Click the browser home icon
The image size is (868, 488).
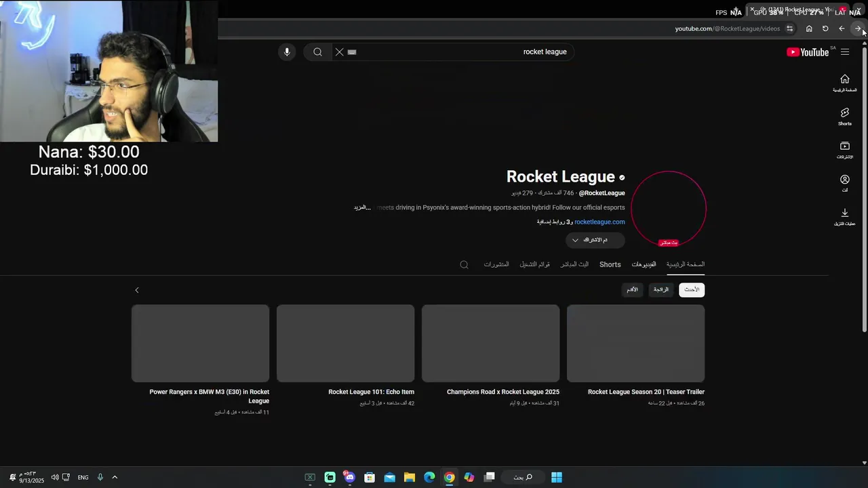pos(809,28)
